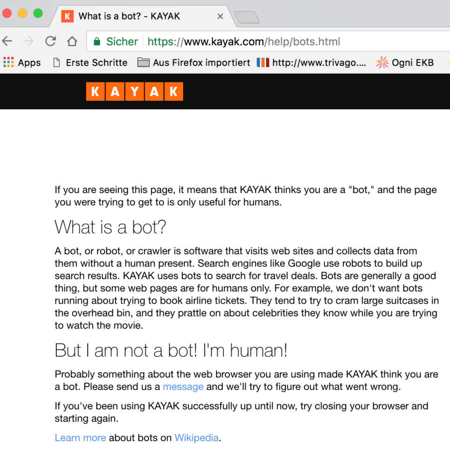Select the 'What is a bot? - KAYAK' tab
450x476 pixels.
142,16
